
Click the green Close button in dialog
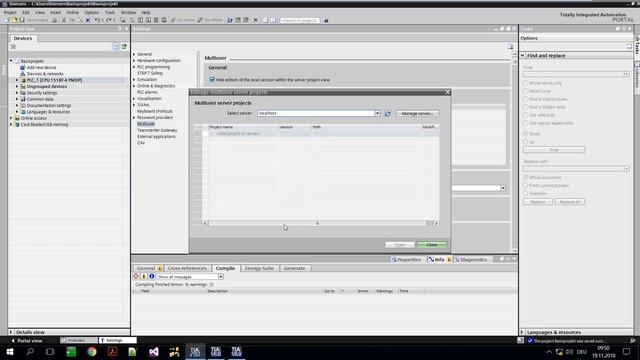(431, 244)
